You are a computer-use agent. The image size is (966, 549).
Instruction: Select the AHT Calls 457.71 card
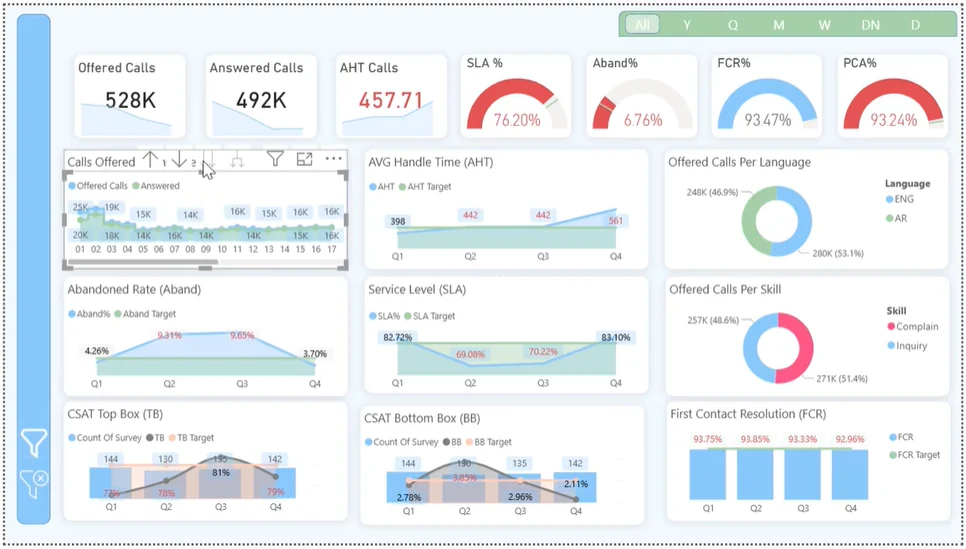pos(391,96)
